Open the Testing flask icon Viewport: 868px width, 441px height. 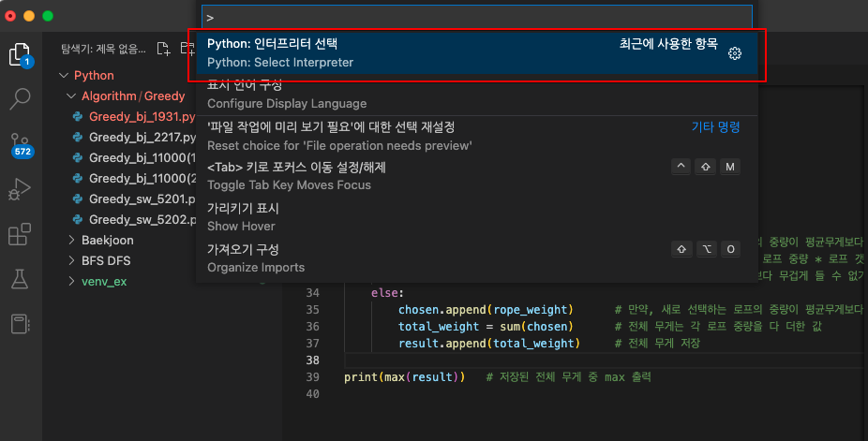coord(21,279)
